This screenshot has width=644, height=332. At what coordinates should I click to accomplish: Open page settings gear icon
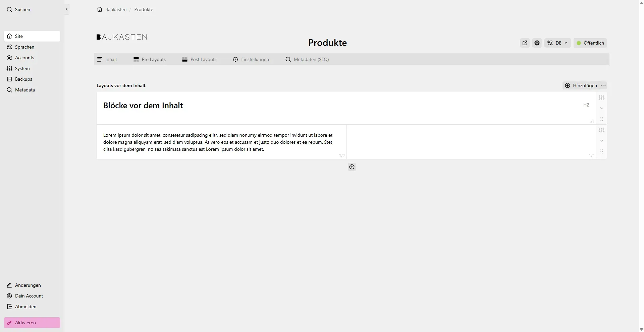point(537,43)
